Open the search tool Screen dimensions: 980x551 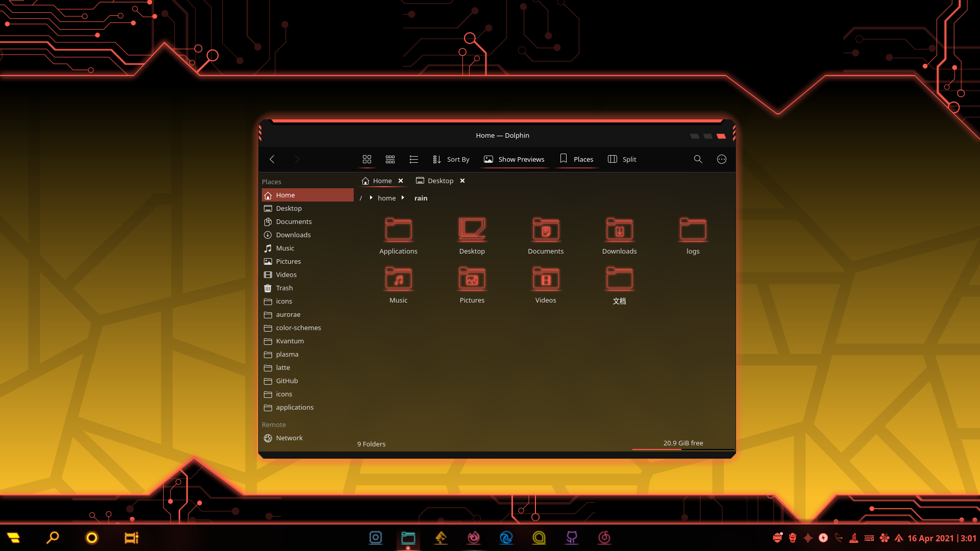pos(698,159)
